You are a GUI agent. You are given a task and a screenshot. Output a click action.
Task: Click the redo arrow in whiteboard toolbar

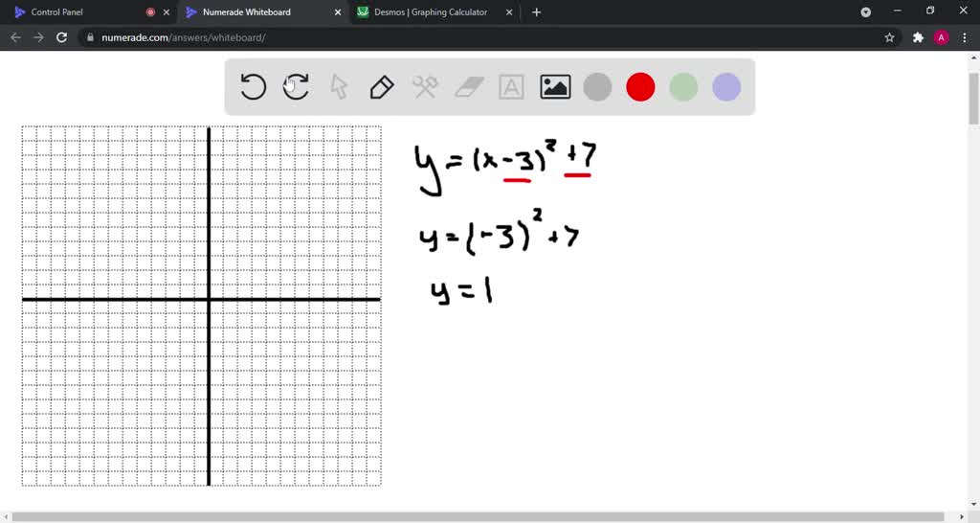(296, 87)
